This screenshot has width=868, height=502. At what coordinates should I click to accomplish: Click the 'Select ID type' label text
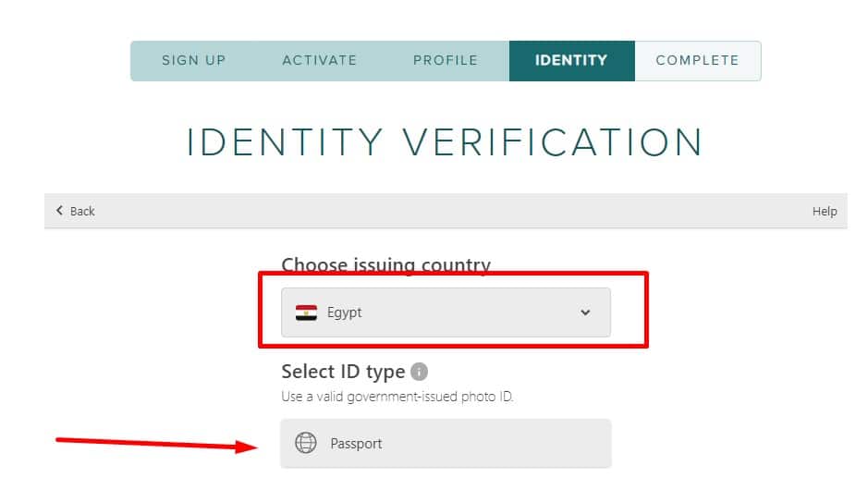click(343, 372)
